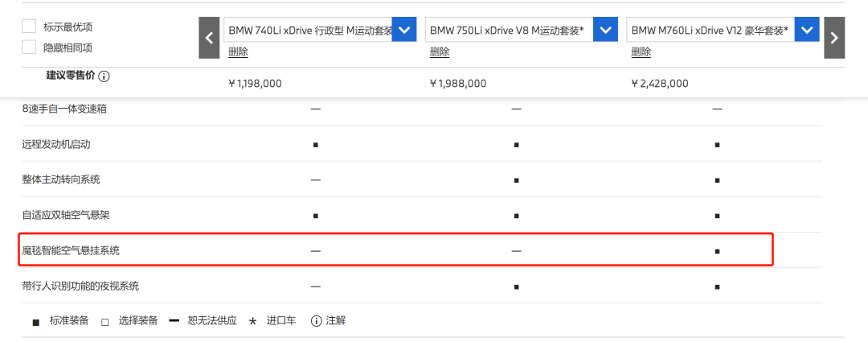
Task: Click the 标示最优项 label text
Action: click(68, 27)
